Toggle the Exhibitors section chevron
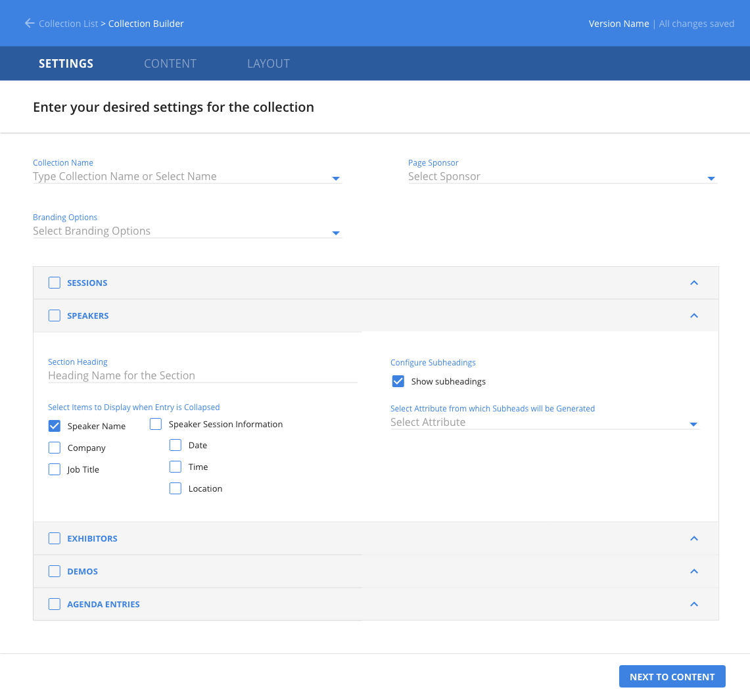The height and width of the screenshot is (700, 750). pos(694,538)
